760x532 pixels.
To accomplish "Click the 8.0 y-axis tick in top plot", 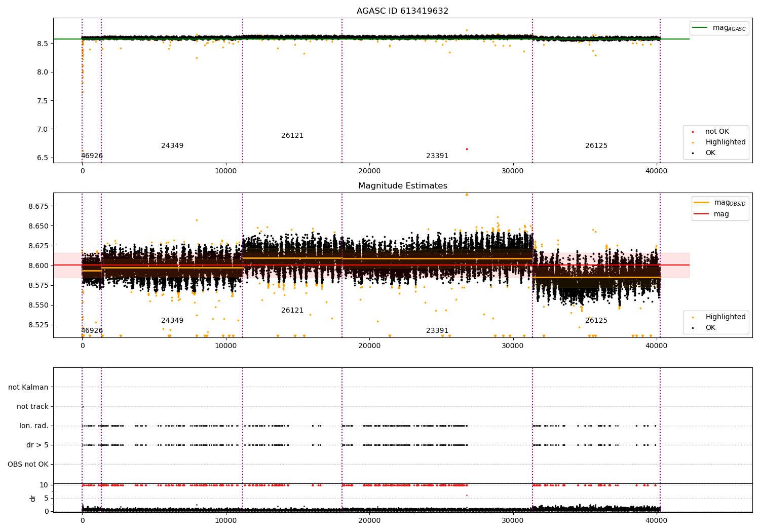I will [x=42, y=72].
